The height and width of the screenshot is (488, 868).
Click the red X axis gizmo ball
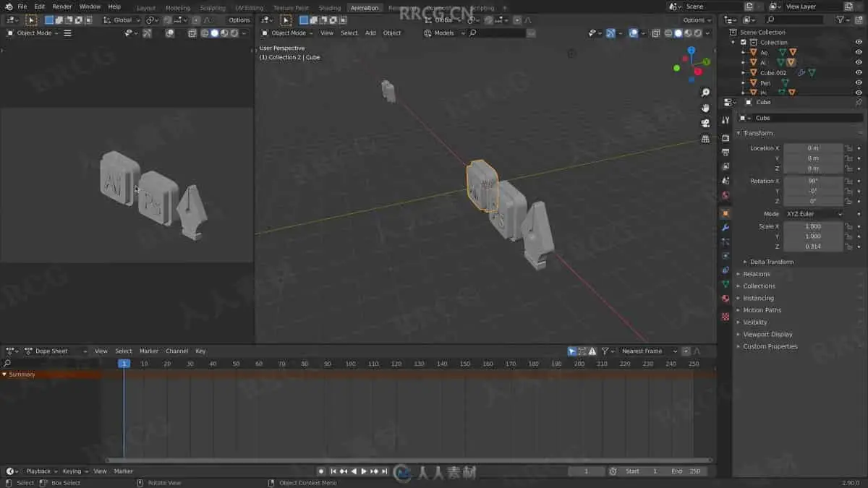698,71
